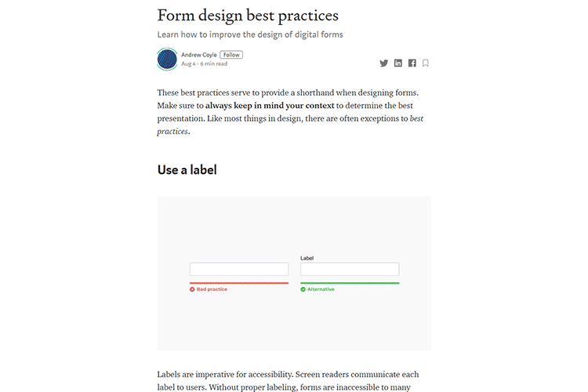Click the 'Label' text above the input
Image resolution: width=588 pixels, height=392 pixels.
(x=307, y=257)
